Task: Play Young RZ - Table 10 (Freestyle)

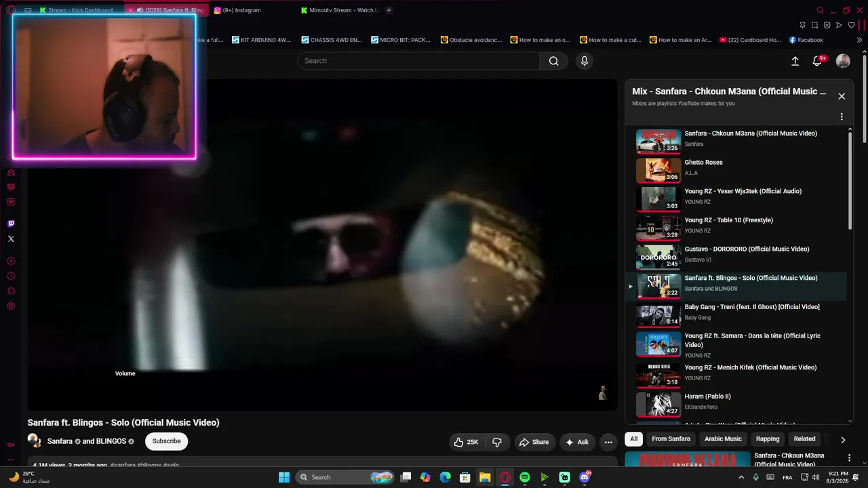Action: (736, 228)
